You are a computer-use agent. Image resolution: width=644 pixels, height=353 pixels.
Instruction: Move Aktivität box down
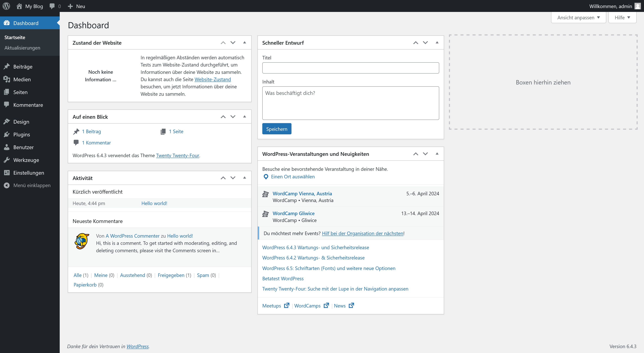(233, 178)
